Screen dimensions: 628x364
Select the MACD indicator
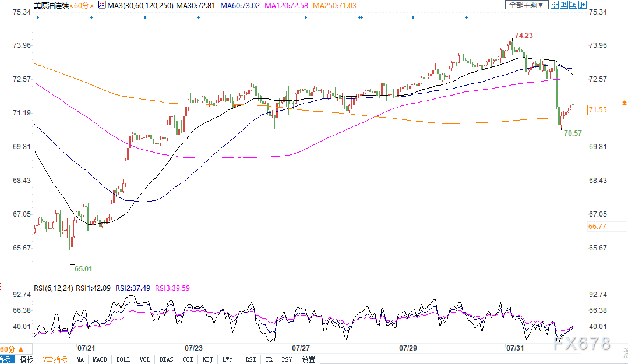tap(100, 359)
